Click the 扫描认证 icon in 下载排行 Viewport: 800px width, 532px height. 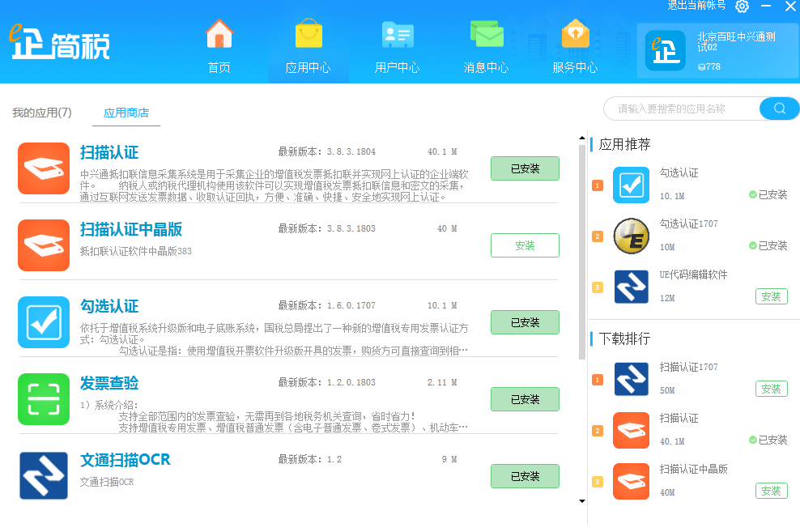(x=631, y=430)
